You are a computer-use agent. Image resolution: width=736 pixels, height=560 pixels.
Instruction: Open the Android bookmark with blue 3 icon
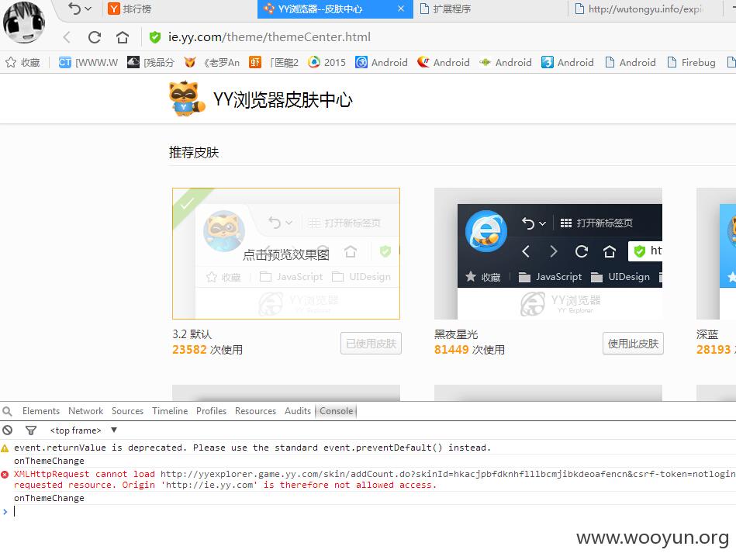[567, 62]
